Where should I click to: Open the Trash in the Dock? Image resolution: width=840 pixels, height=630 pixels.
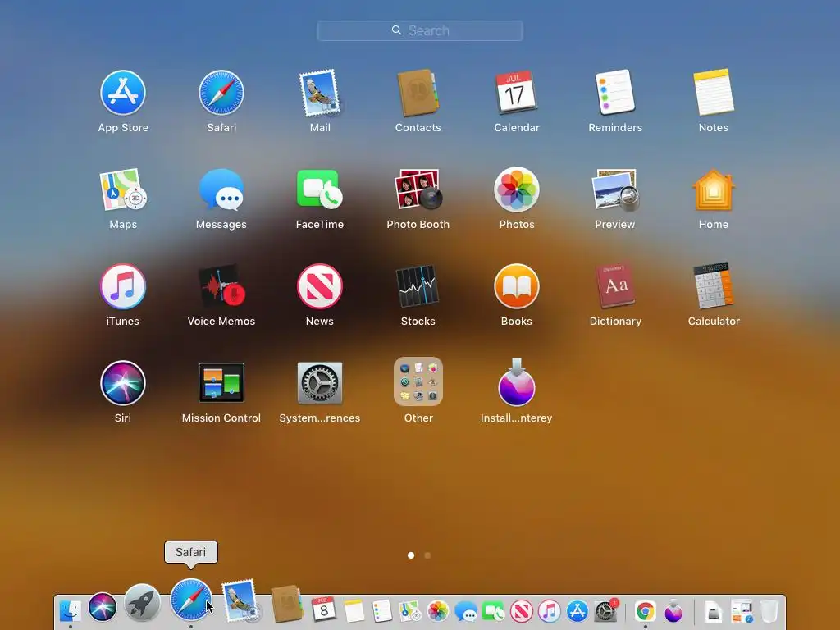coord(769,610)
